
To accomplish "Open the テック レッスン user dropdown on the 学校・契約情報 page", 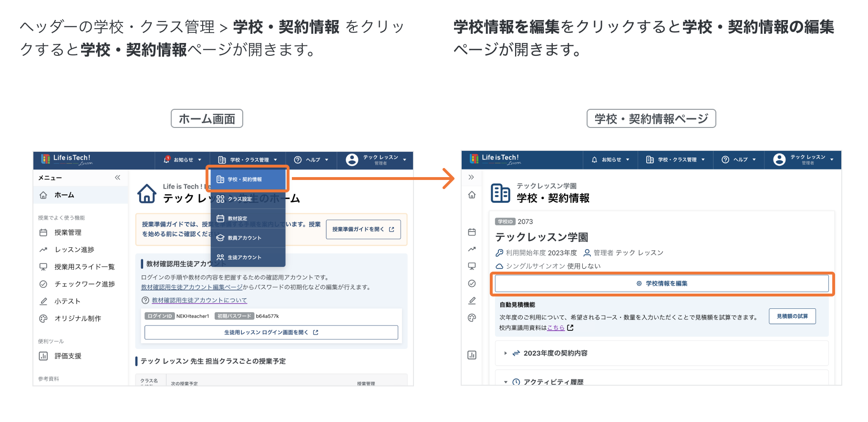I will point(803,160).
